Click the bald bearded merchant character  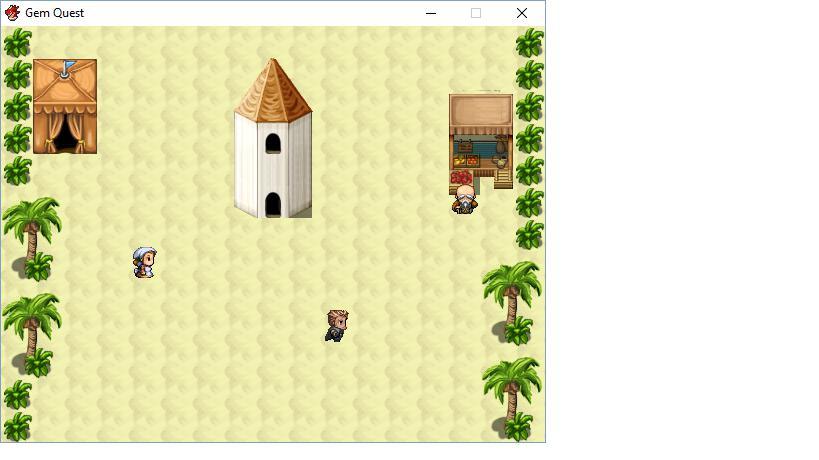tap(464, 199)
